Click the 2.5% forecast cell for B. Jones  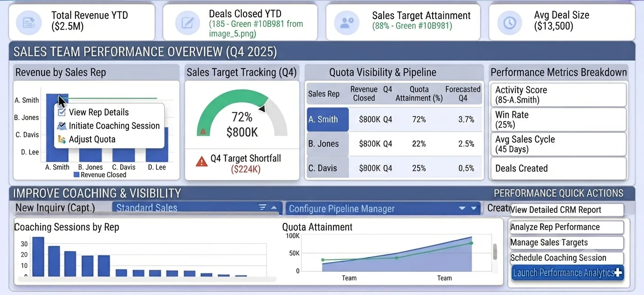click(467, 144)
